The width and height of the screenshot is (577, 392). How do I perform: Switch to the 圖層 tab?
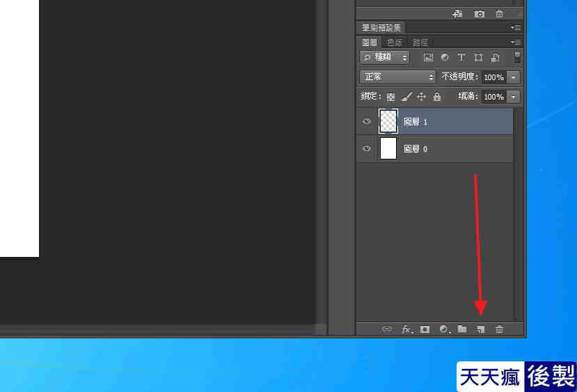pyautogui.click(x=369, y=42)
